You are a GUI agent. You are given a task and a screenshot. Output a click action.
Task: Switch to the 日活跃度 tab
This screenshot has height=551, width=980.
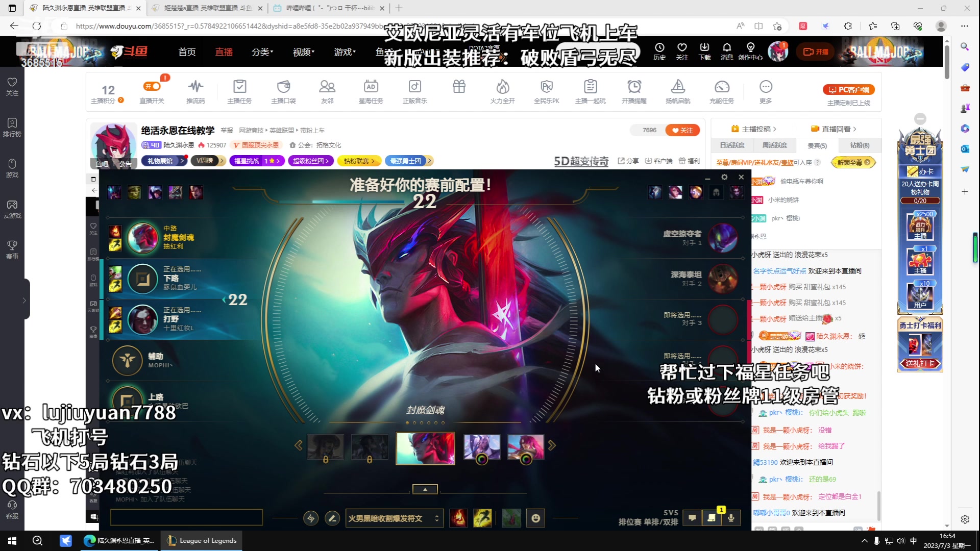tap(732, 145)
